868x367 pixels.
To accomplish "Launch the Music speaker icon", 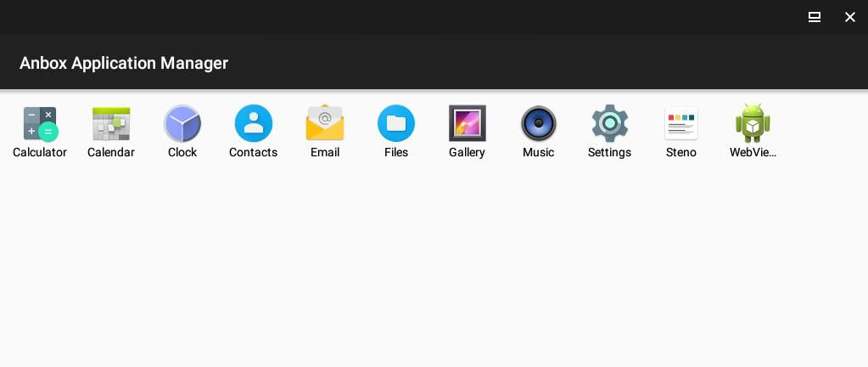I will [539, 123].
